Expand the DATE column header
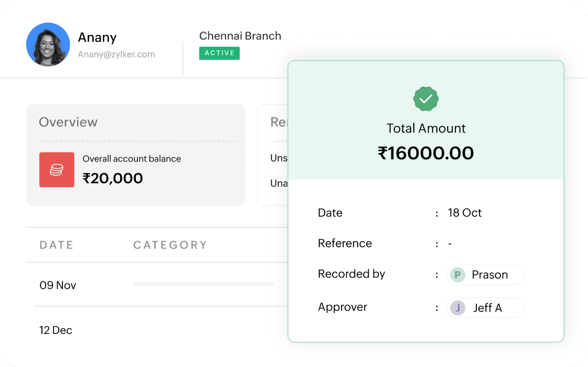Viewport: 588px width, 367px height. (56, 244)
